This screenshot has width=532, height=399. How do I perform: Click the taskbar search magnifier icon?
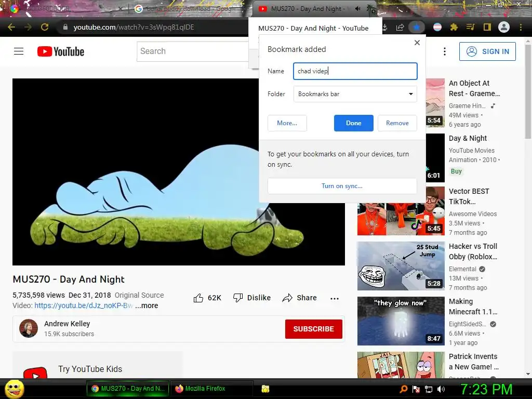403,389
